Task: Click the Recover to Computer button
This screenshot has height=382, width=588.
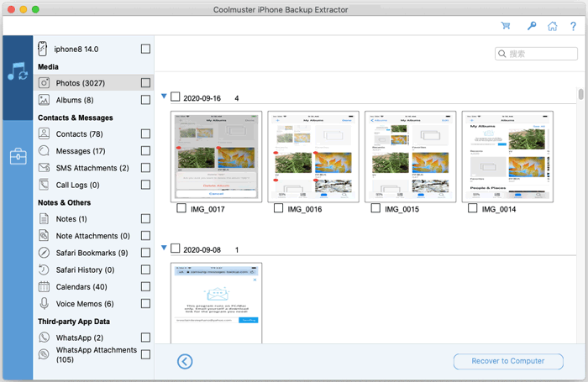Action: pos(508,361)
